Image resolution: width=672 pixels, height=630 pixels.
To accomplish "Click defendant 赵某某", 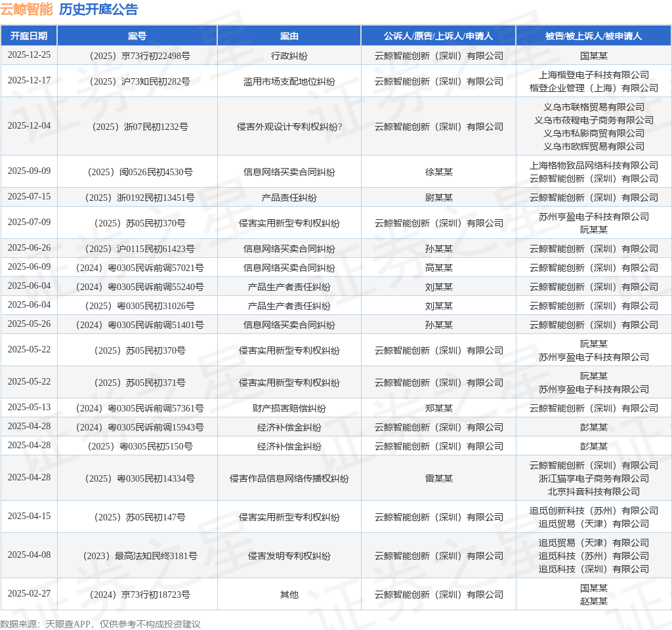I will coord(593,601).
